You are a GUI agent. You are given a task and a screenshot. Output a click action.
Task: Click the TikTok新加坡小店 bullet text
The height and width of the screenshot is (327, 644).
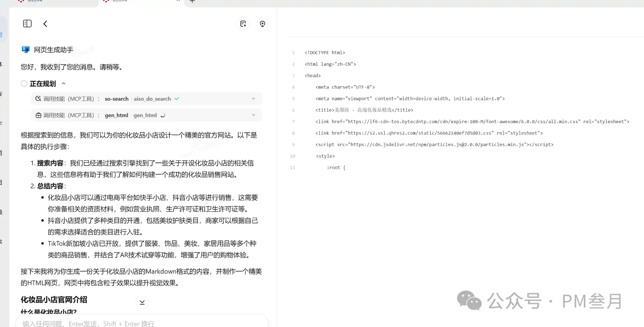pyautogui.click(x=152, y=249)
